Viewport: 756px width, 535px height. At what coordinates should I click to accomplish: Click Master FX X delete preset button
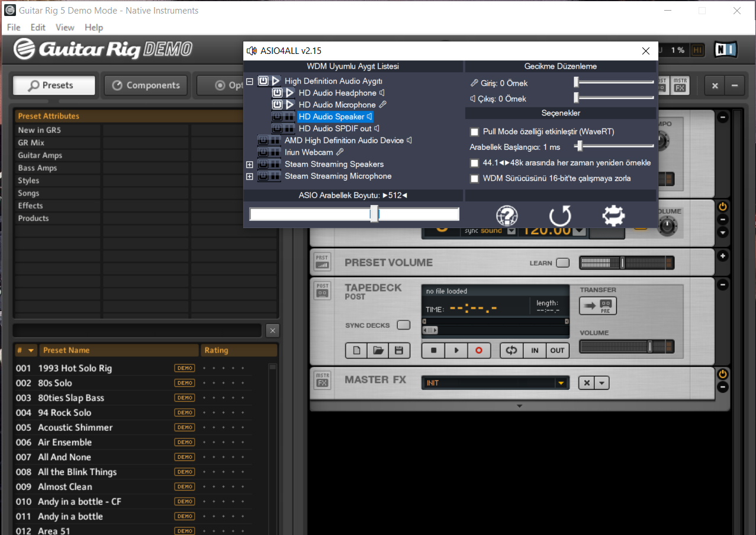pos(586,383)
